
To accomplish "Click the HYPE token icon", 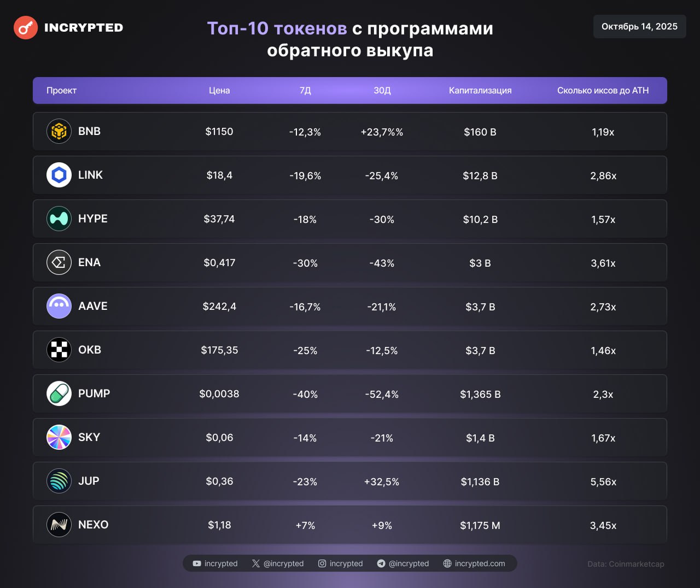I will [x=59, y=219].
